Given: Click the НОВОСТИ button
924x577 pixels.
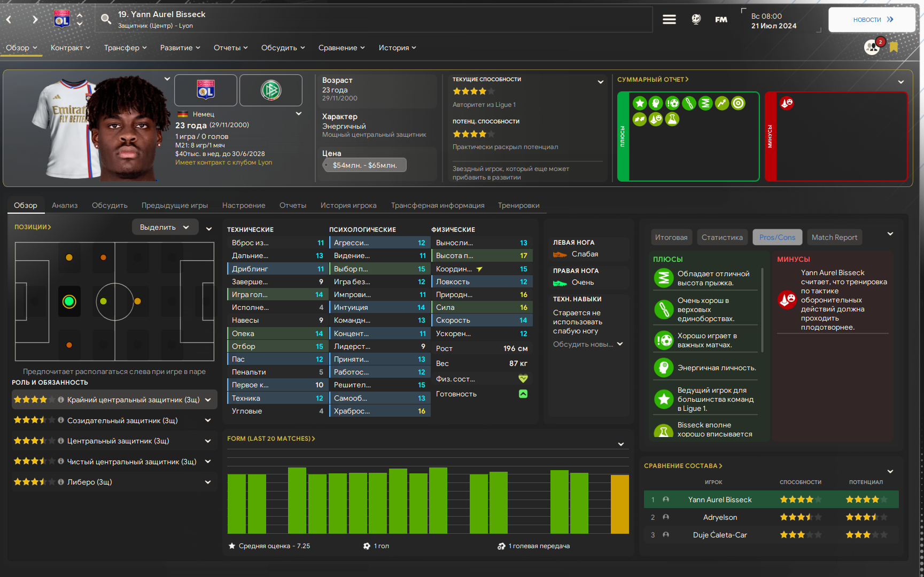Looking at the screenshot, I should click(872, 20).
